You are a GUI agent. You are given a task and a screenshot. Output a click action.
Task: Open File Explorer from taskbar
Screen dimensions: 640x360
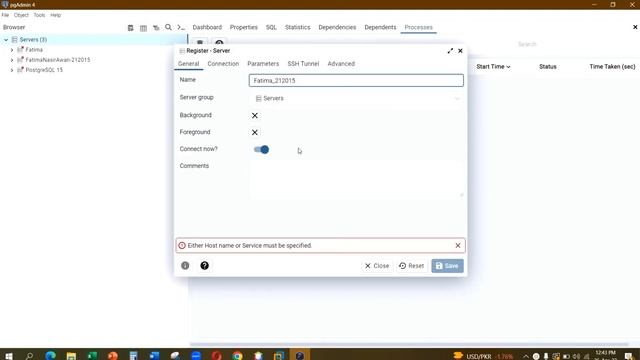click(71, 356)
